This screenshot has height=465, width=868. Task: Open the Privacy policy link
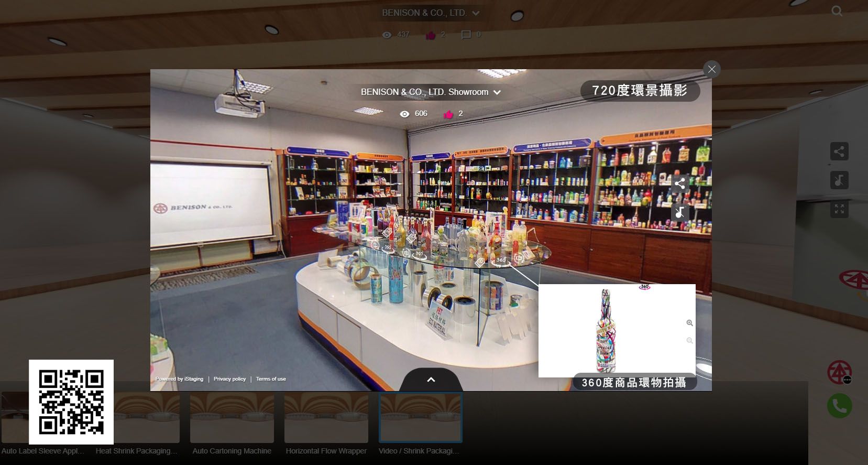pos(229,379)
